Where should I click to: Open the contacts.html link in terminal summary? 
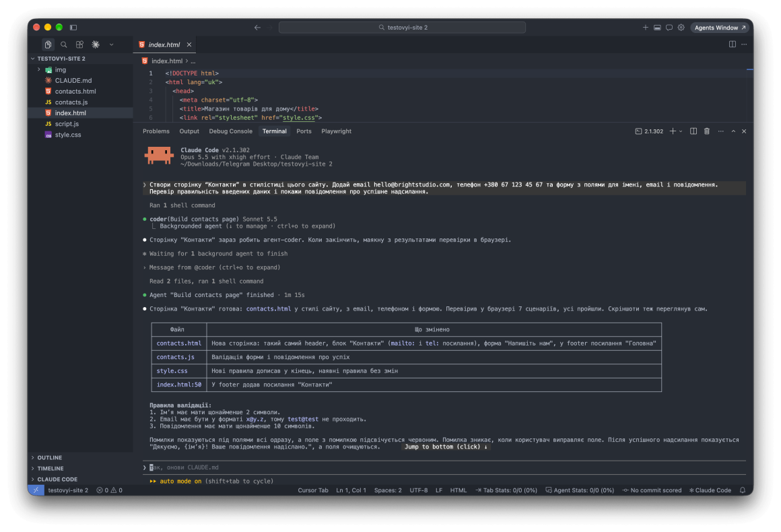269,309
